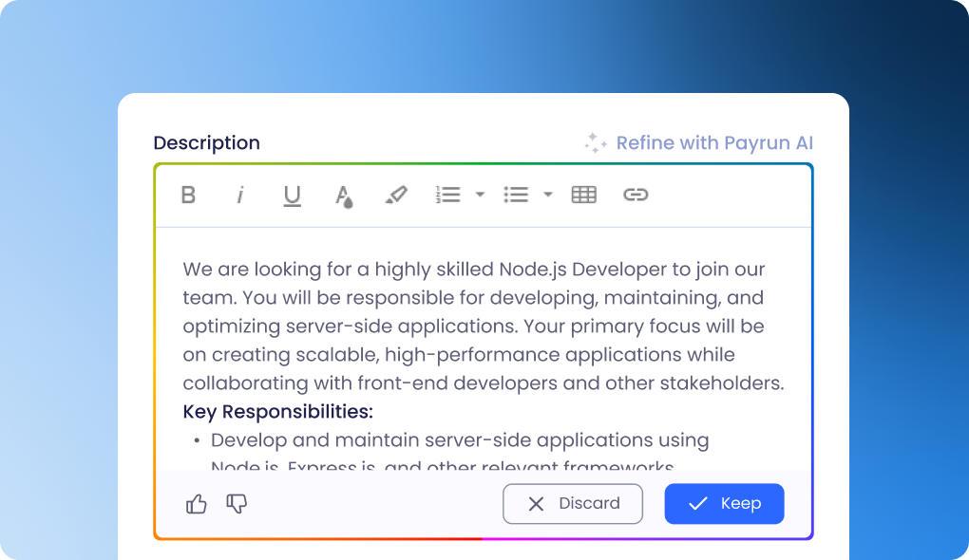Image resolution: width=969 pixels, height=560 pixels.
Task: Insert a bulleted list
Action: [516, 195]
